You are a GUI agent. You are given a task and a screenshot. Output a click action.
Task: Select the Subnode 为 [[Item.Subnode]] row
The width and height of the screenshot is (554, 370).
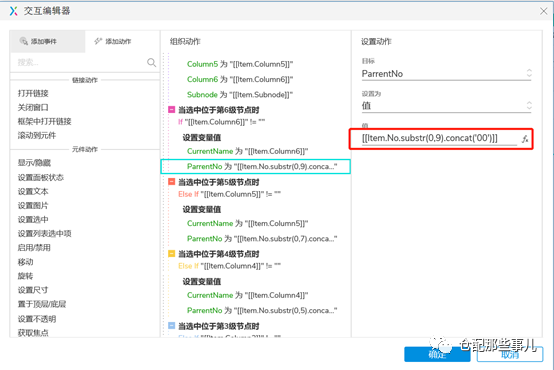(240, 95)
